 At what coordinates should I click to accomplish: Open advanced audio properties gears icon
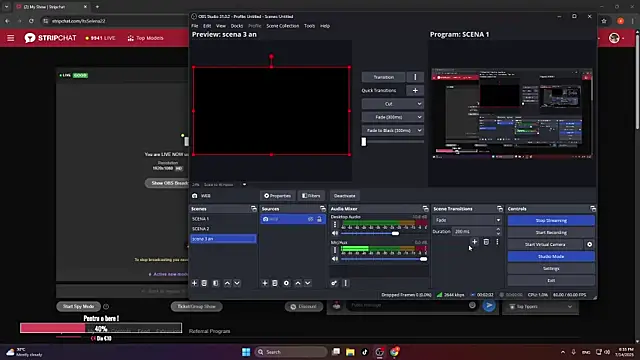point(334,283)
